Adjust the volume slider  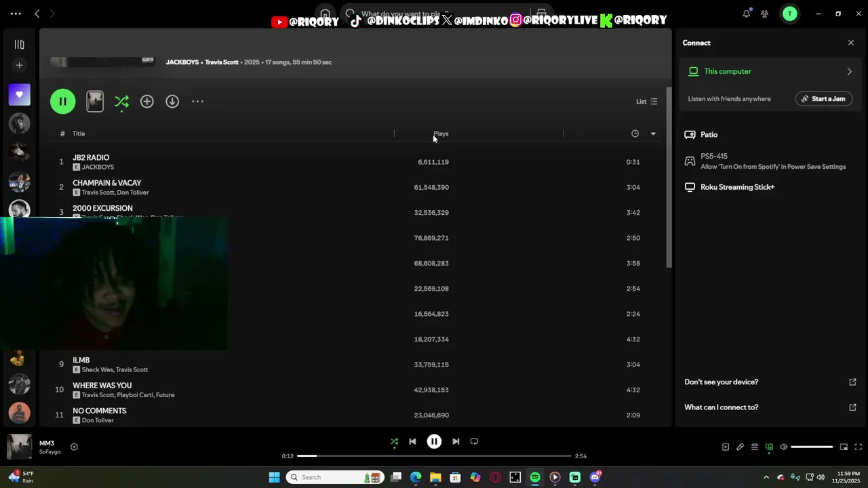point(812,447)
